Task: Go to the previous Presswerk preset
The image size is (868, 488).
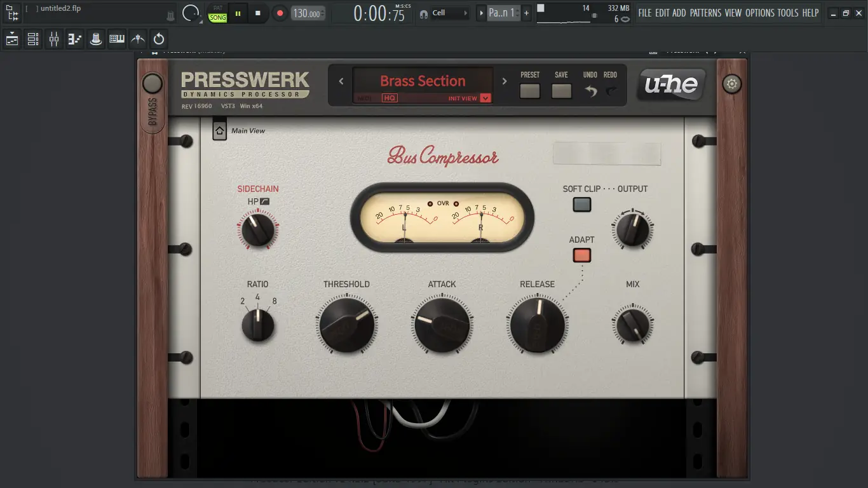Action: point(341,81)
